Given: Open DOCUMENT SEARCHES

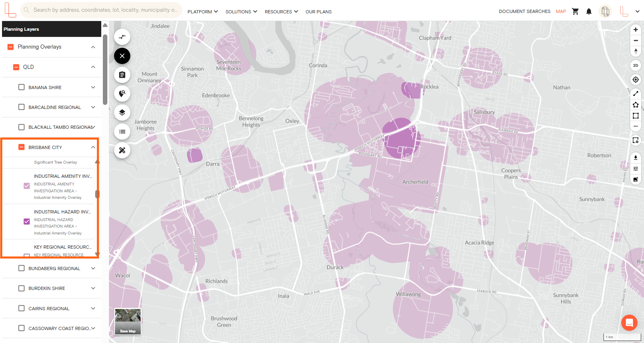Looking at the screenshot, I should click(x=525, y=11).
